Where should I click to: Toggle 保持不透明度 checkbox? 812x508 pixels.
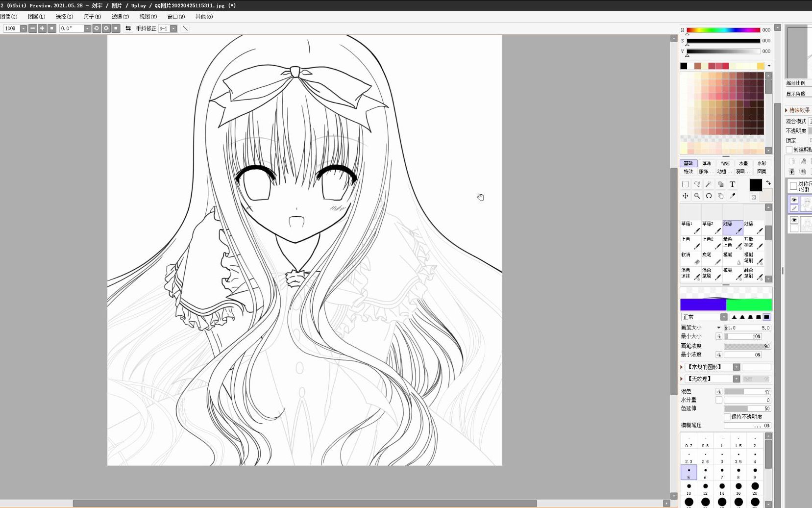727,417
